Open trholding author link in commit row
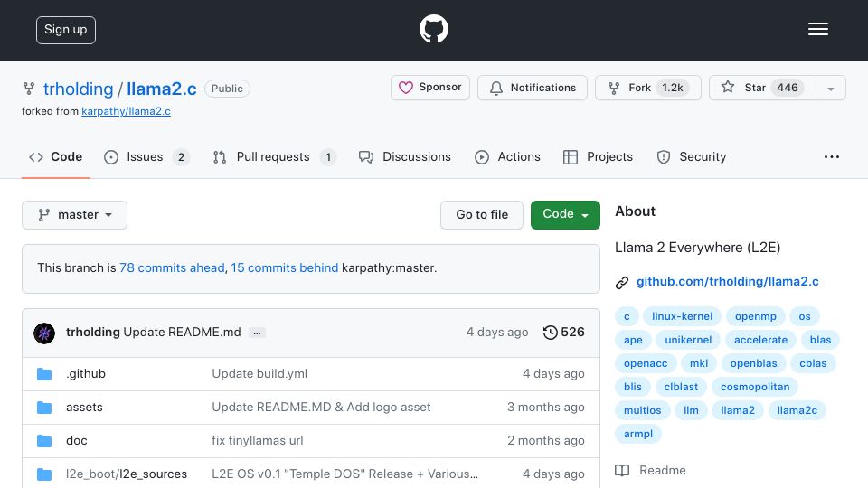 pyautogui.click(x=93, y=332)
